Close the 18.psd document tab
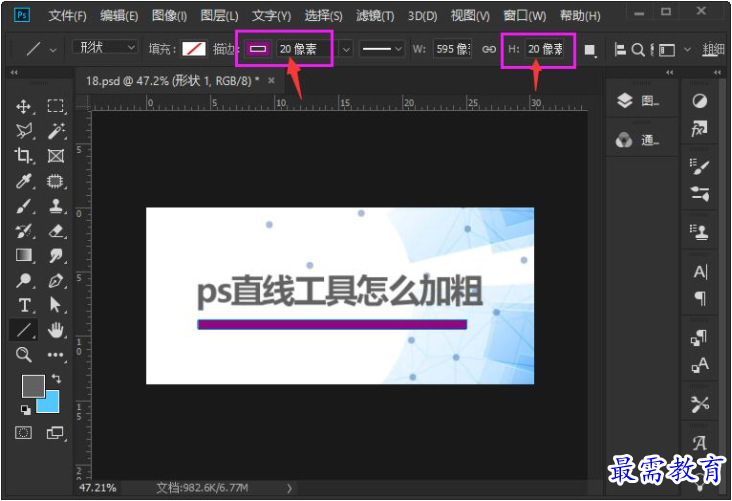The width and height of the screenshot is (732, 501). click(271, 80)
